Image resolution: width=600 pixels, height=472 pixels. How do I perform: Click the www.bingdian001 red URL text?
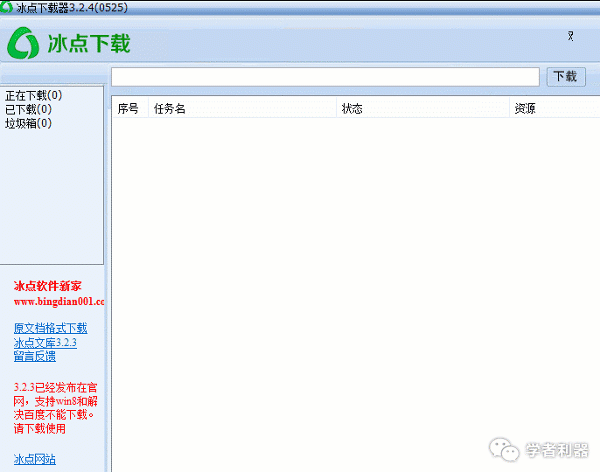[59, 302]
